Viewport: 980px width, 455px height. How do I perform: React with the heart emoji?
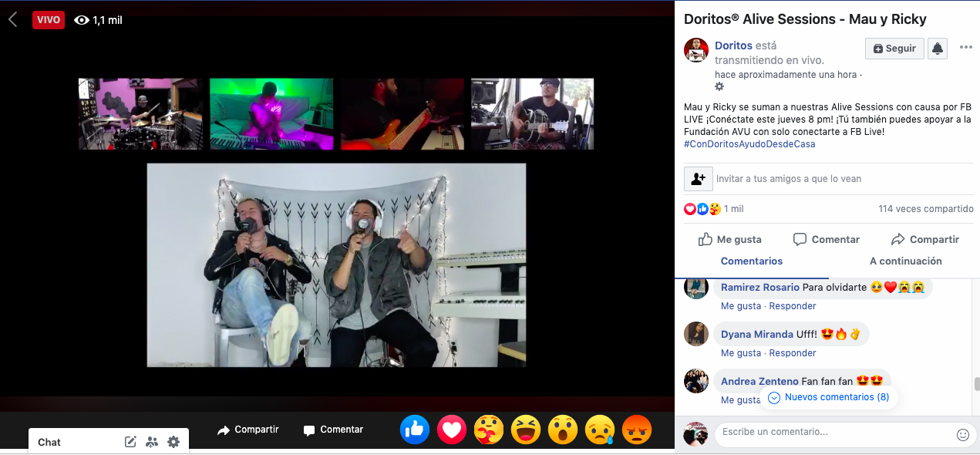452,430
